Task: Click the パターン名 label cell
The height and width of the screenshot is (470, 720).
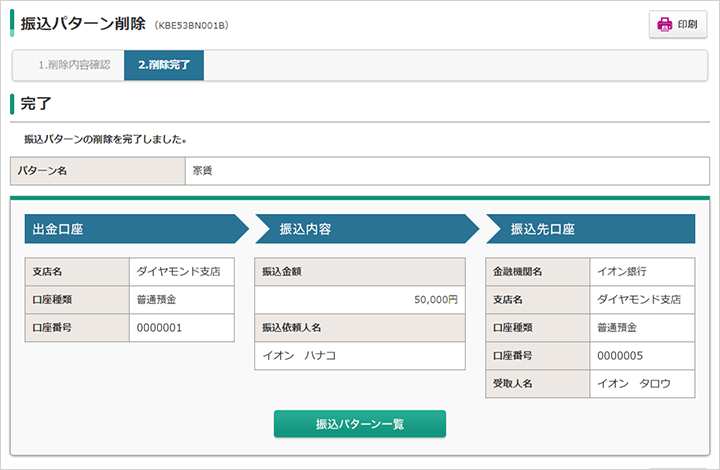Action: pyautogui.click(x=98, y=171)
